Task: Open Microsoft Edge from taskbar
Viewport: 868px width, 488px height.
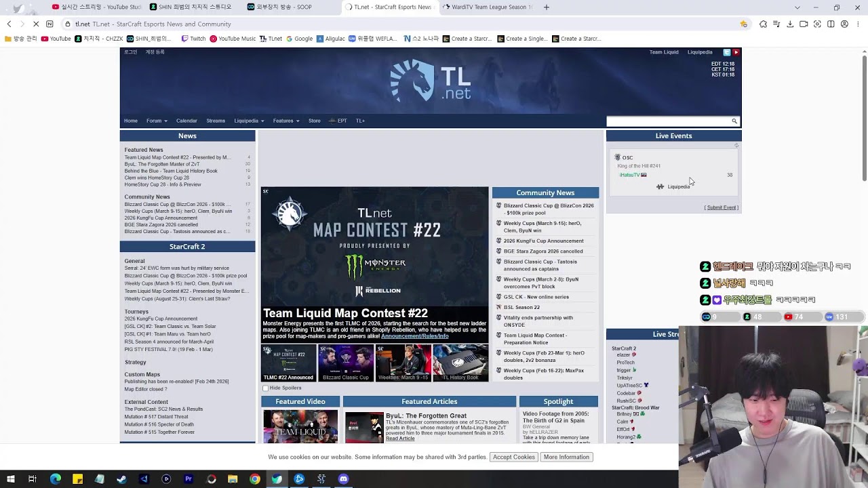Action: pyautogui.click(x=56, y=479)
